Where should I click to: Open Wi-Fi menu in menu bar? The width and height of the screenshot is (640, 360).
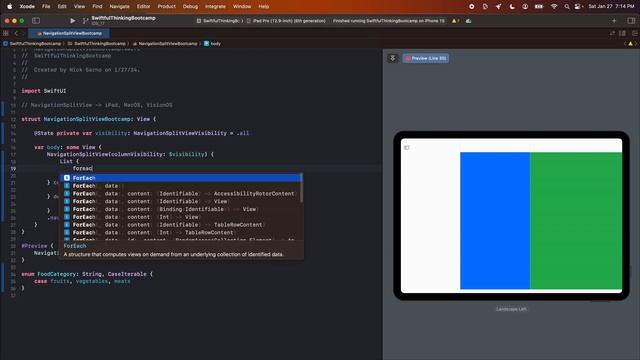click(x=554, y=7)
